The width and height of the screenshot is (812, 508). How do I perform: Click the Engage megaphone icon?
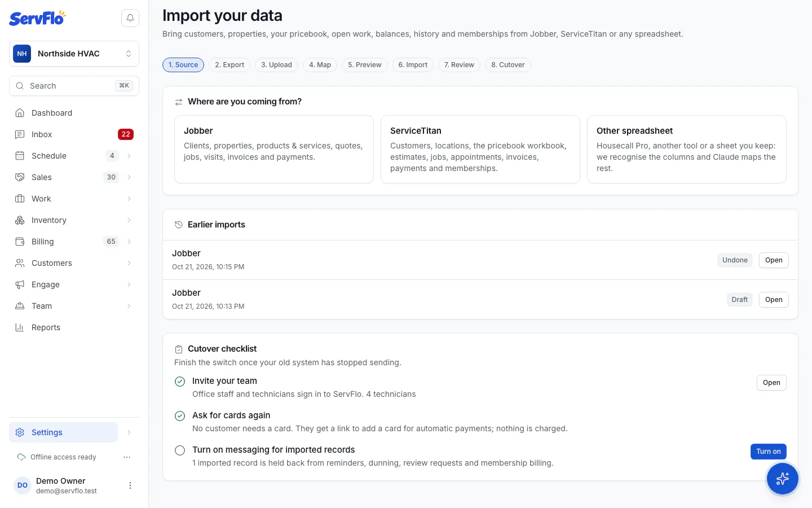pos(20,284)
